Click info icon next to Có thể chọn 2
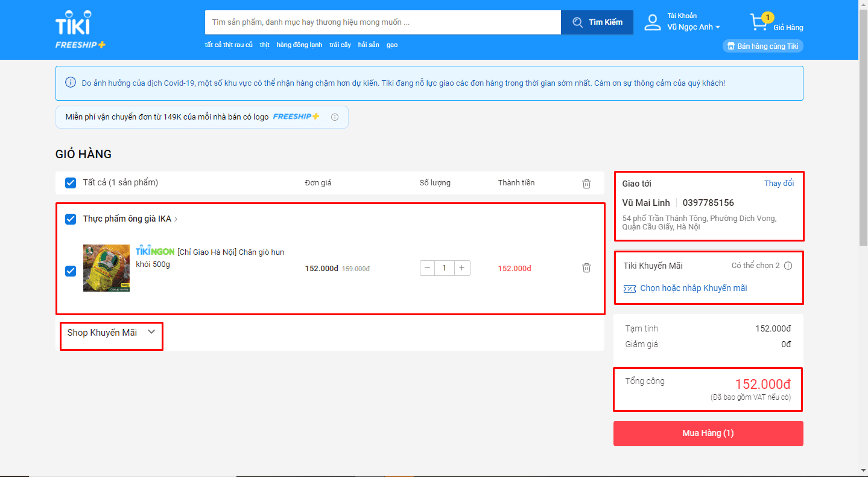 point(788,266)
